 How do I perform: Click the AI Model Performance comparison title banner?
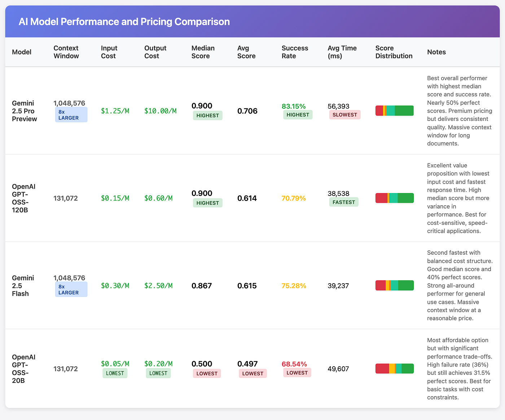point(124,21)
